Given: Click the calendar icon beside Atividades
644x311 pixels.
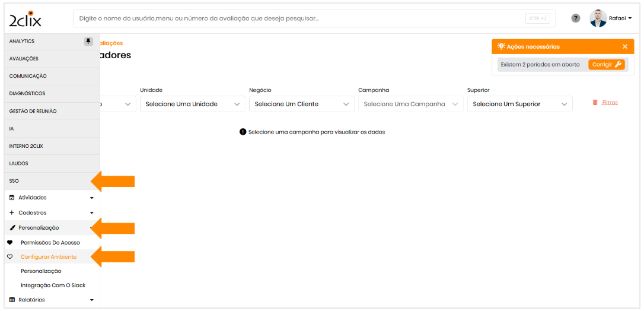Looking at the screenshot, I should coord(12,198).
